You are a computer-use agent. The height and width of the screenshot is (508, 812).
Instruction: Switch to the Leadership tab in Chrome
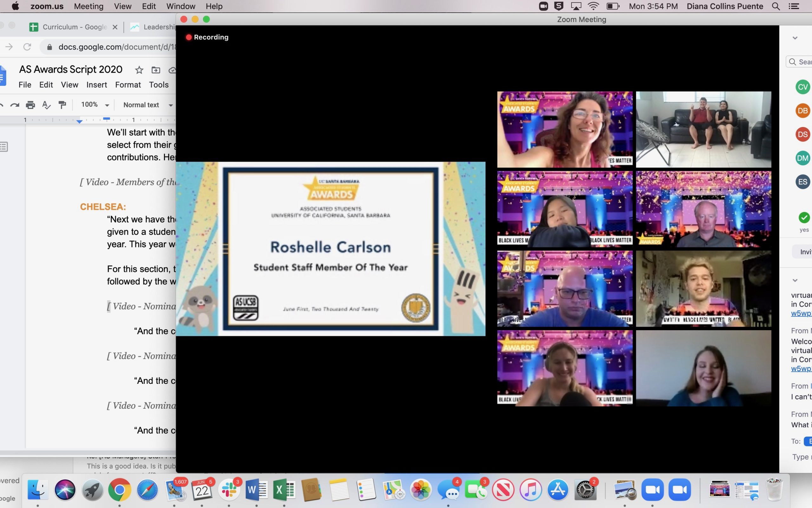coord(153,27)
